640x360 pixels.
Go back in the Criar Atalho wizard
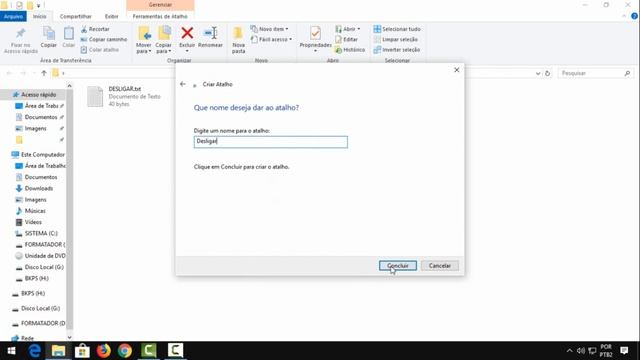[x=182, y=84]
